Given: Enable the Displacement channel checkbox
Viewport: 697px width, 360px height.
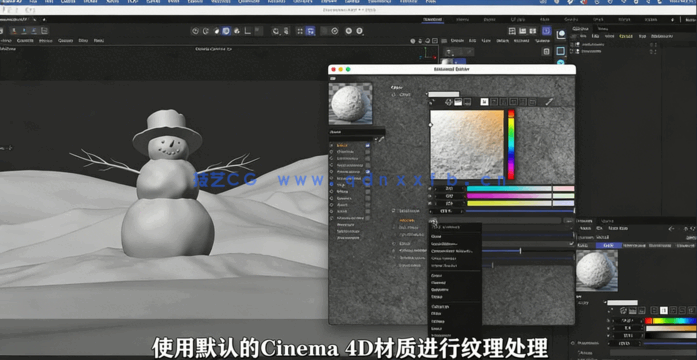Looking at the screenshot, I should point(368,218).
